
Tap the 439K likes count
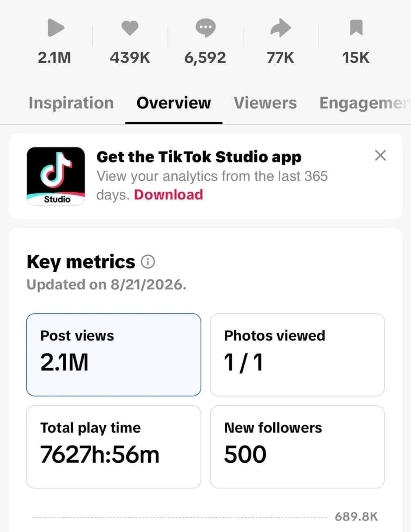pyautogui.click(x=130, y=57)
